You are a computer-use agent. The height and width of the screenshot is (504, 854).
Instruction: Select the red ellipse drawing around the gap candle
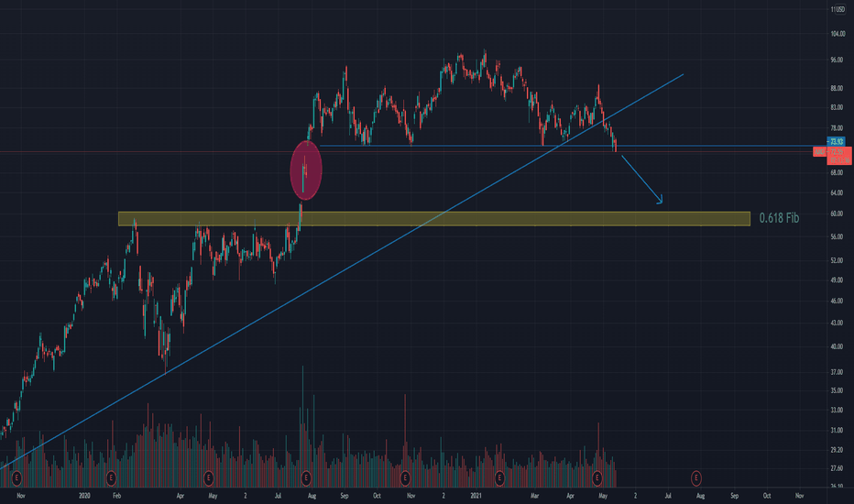click(306, 170)
